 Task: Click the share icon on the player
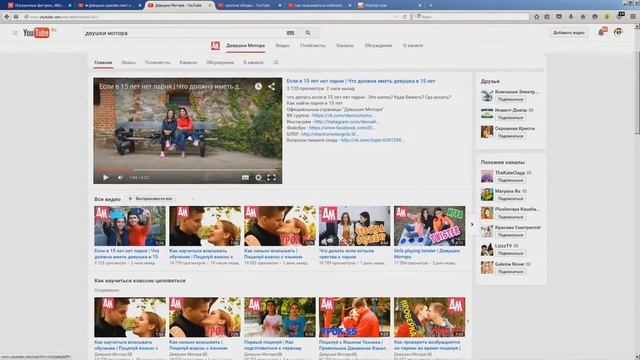point(271,87)
